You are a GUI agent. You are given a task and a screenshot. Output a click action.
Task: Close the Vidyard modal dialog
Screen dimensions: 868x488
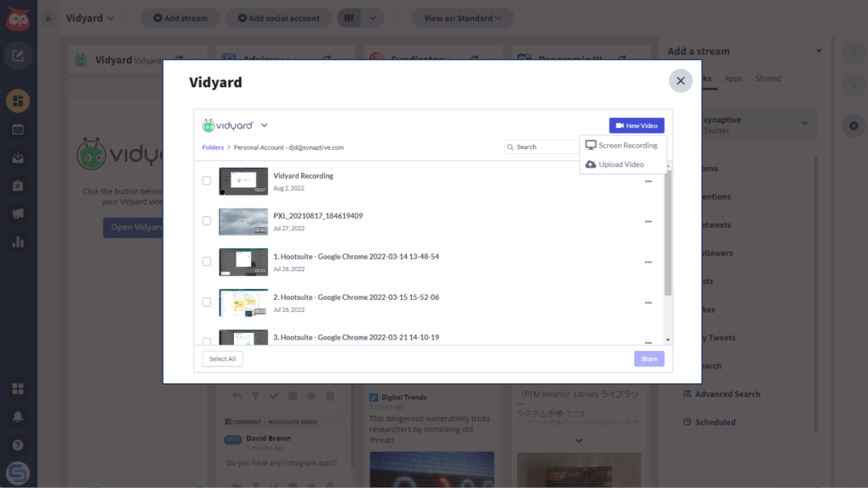pyautogui.click(x=681, y=80)
